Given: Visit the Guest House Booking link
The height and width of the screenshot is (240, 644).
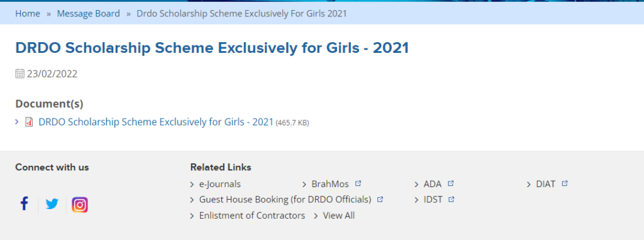Looking at the screenshot, I should point(285,200).
